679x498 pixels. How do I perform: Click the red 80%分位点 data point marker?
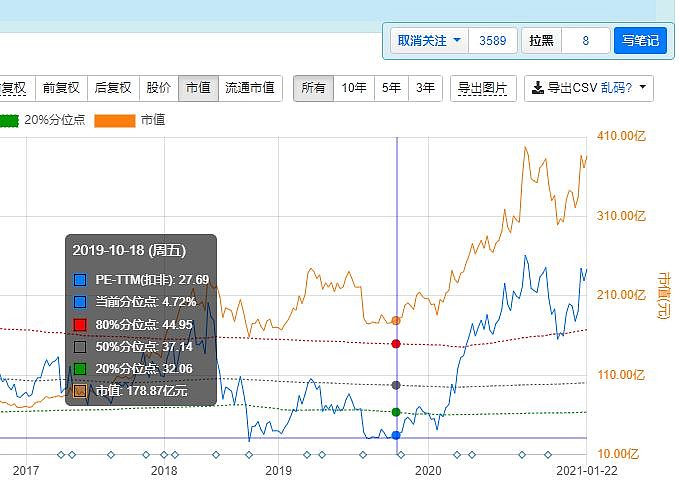click(396, 344)
